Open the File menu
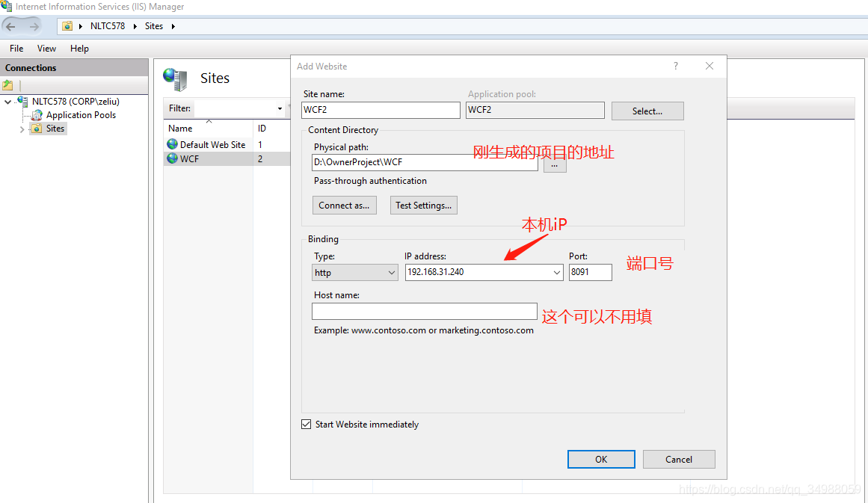Viewport: 868px width, 503px height. click(16, 49)
